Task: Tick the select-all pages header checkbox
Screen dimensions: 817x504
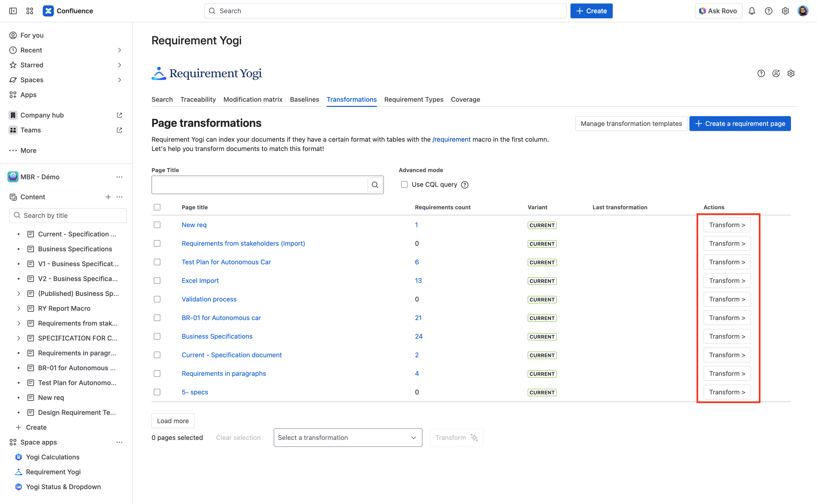Action: [x=157, y=207]
